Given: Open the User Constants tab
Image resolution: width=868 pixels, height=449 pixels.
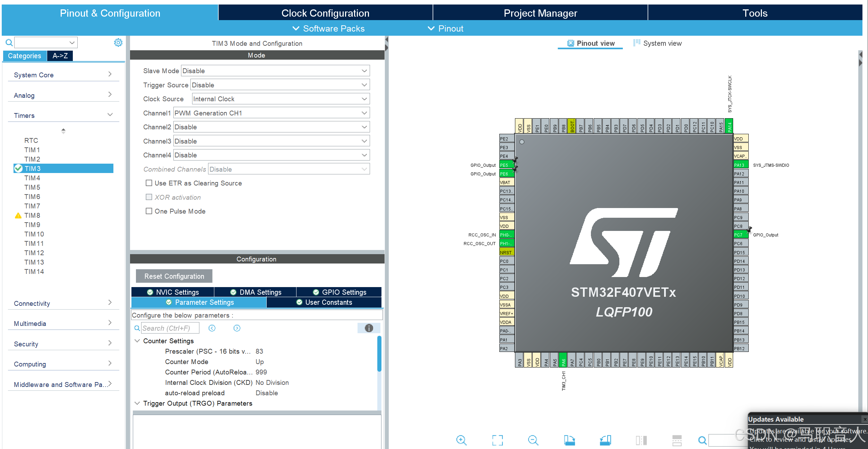Looking at the screenshot, I should pyautogui.click(x=324, y=302).
